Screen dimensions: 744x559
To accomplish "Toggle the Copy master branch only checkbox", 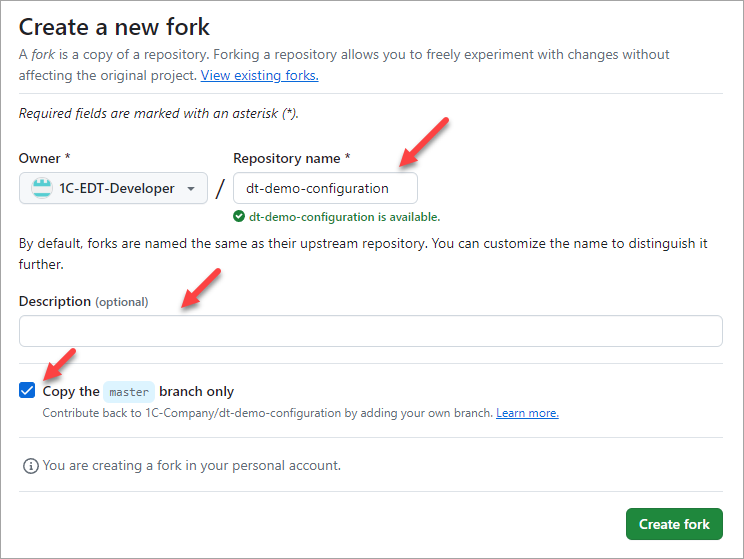I will pos(27,391).
